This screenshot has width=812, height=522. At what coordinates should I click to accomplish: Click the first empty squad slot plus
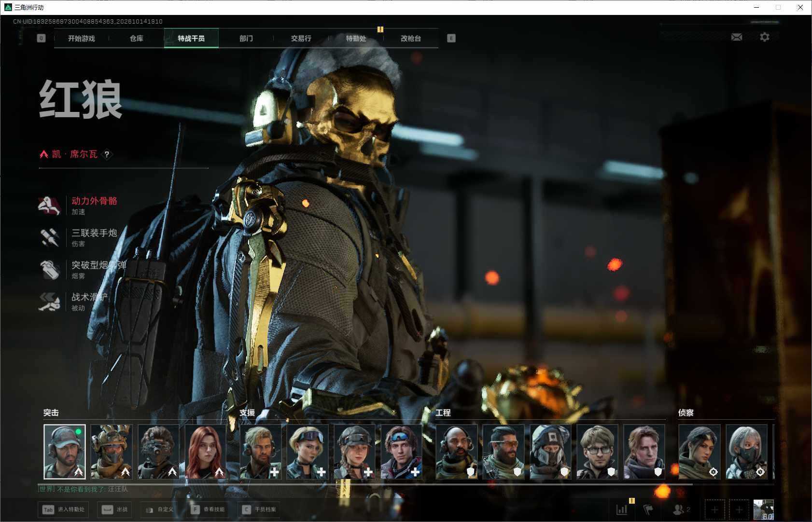[x=715, y=509]
